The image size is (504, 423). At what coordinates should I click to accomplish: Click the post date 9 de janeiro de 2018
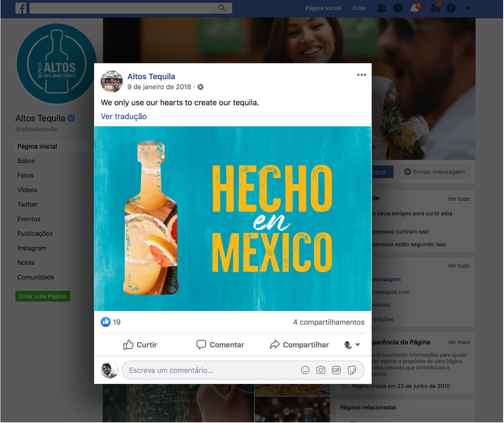pyautogui.click(x=159, y=87)
